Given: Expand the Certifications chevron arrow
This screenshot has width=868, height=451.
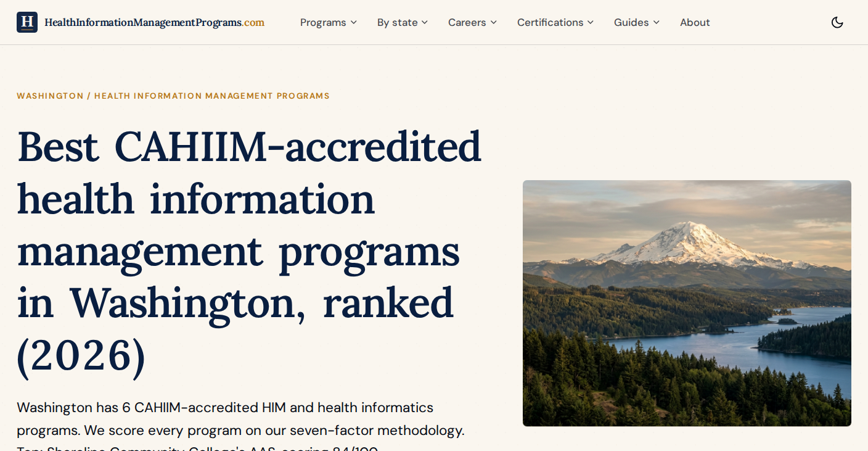Looking at the screenshot, I should tap(591, 22).
